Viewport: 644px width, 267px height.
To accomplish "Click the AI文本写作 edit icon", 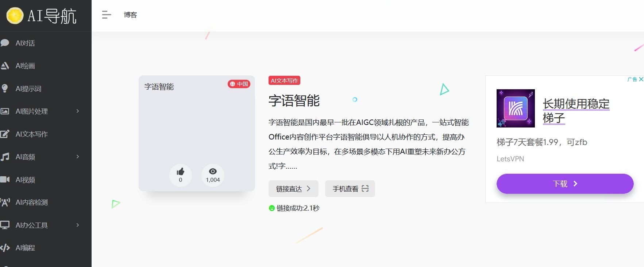I will point(5,134).
